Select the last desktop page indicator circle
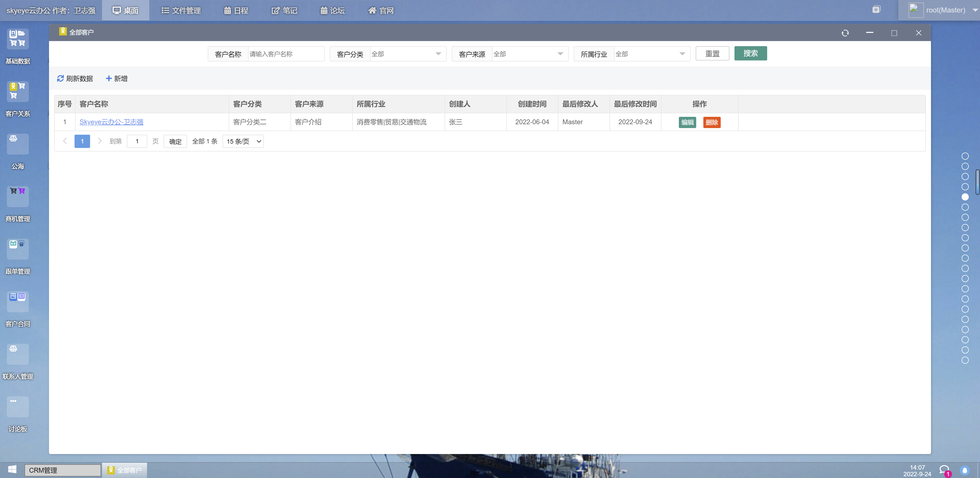Screen dimensions: 980x478 [965, 360]
